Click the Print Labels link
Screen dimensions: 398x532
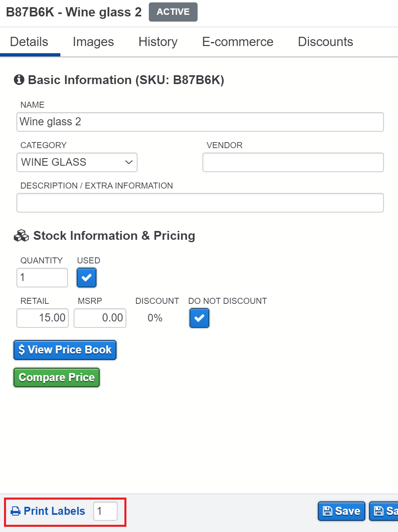coord(54,511)
